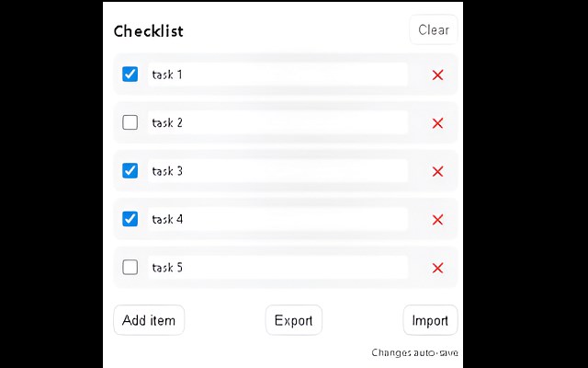Click the Checklist heading
This screenshot has height=368, width=588.
pyautogui.click(x=149, y=31)
